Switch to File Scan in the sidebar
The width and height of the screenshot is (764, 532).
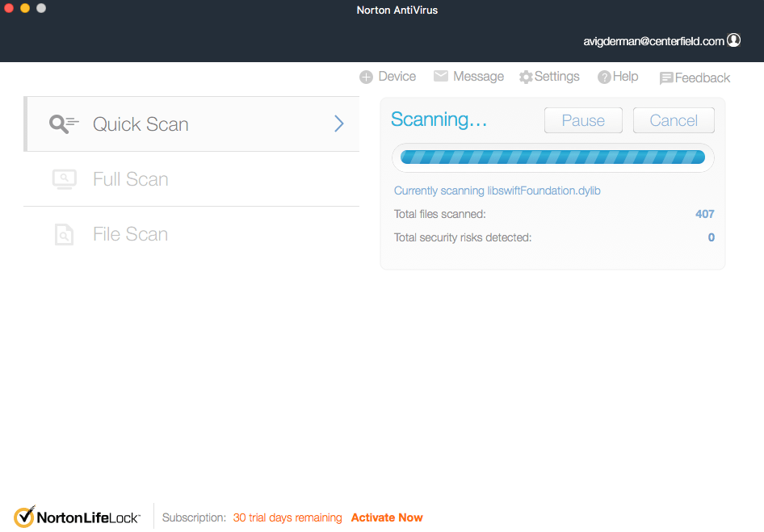point(129,234)
